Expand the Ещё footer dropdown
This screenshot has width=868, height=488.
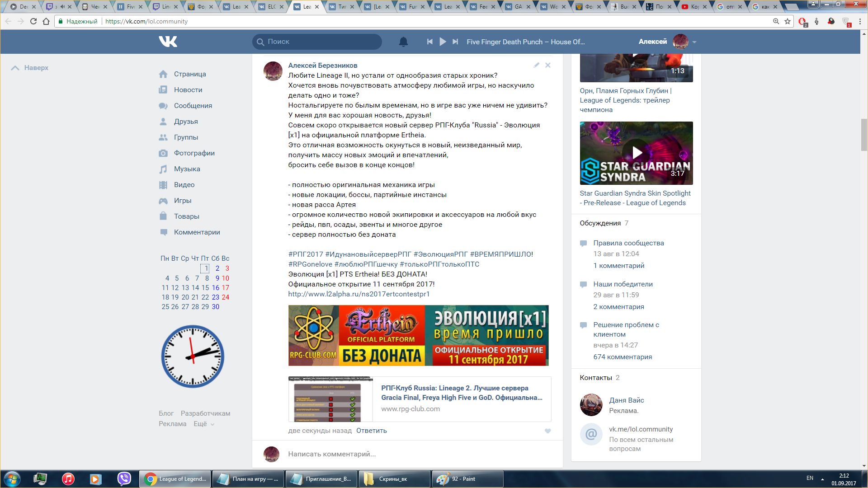[x=204, y=424]
